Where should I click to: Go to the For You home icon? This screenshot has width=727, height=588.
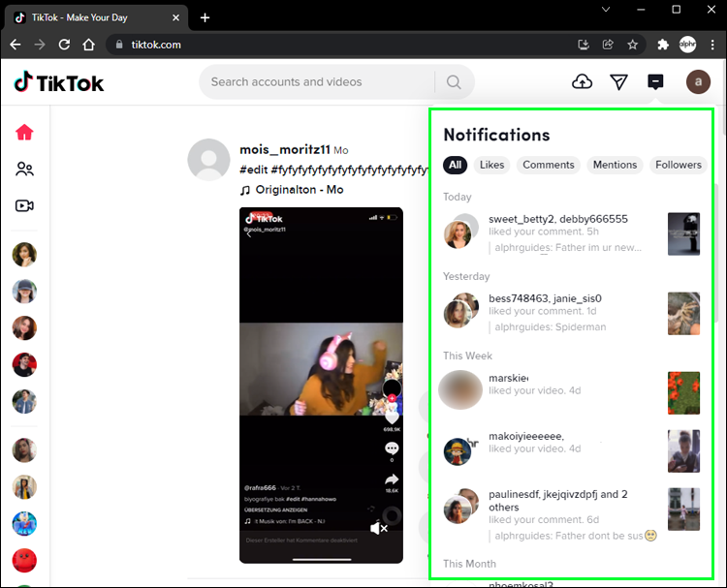[24, 132]
